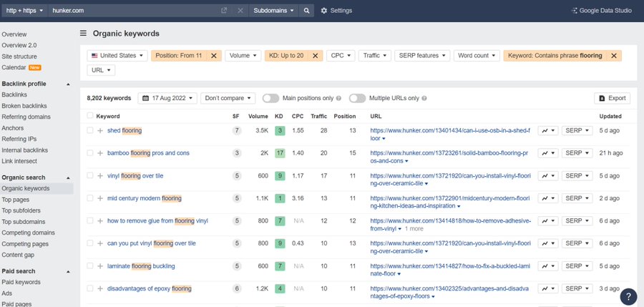Image resolution: width=644 pixels, height=307 pixels.
Task: Open Broken backlinks in sidebar
Action: click(24, 106)
